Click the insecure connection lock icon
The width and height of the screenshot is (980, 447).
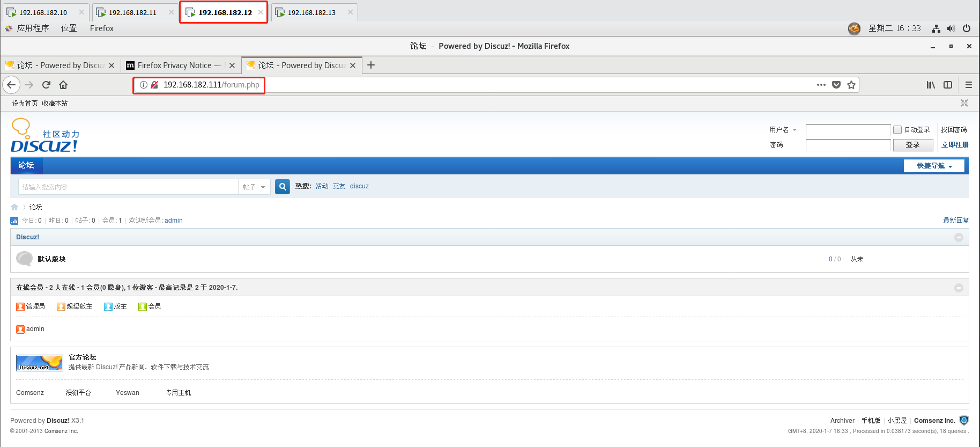[154, 85]
